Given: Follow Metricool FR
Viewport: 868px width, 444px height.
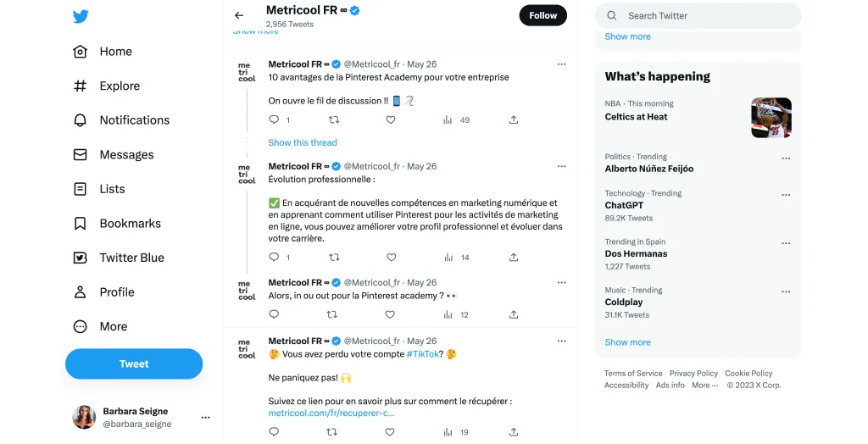Looking at the screenshot, I should (542, 15).
